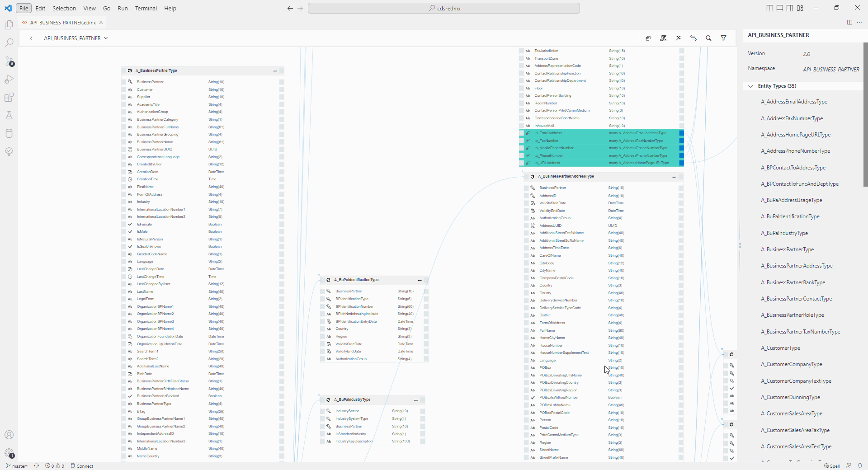The image size is (868, 470).
Task: Open Run and Debug view
Action: [9, 79]
